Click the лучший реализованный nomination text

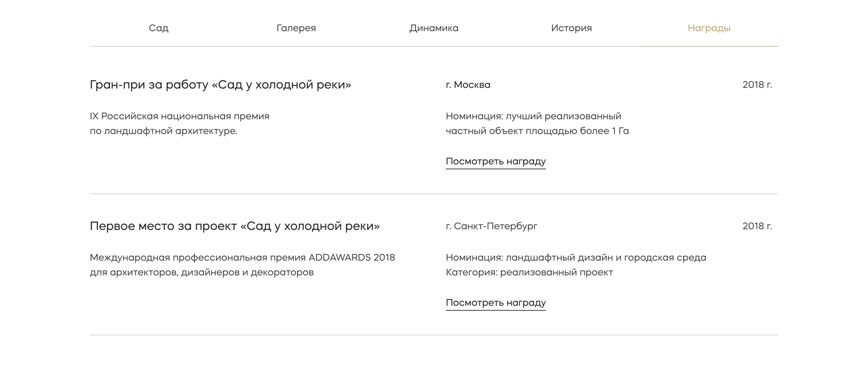(x=533, y=116)
